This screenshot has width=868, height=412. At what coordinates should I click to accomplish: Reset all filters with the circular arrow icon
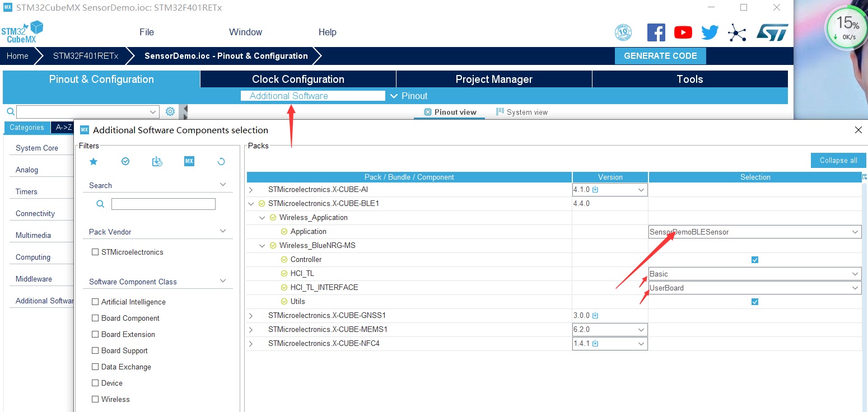[x=221, y=161]
